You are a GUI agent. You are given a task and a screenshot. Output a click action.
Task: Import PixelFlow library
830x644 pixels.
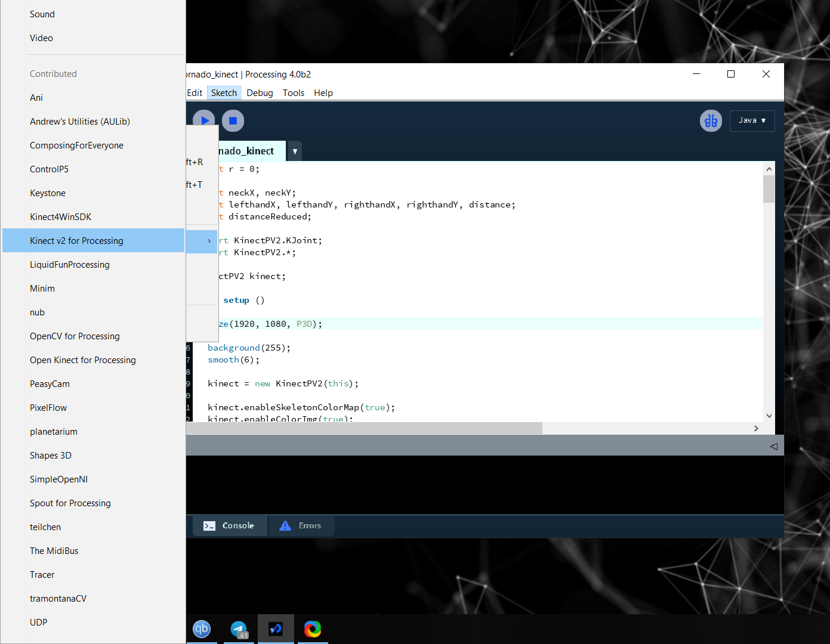pos(94,408)
